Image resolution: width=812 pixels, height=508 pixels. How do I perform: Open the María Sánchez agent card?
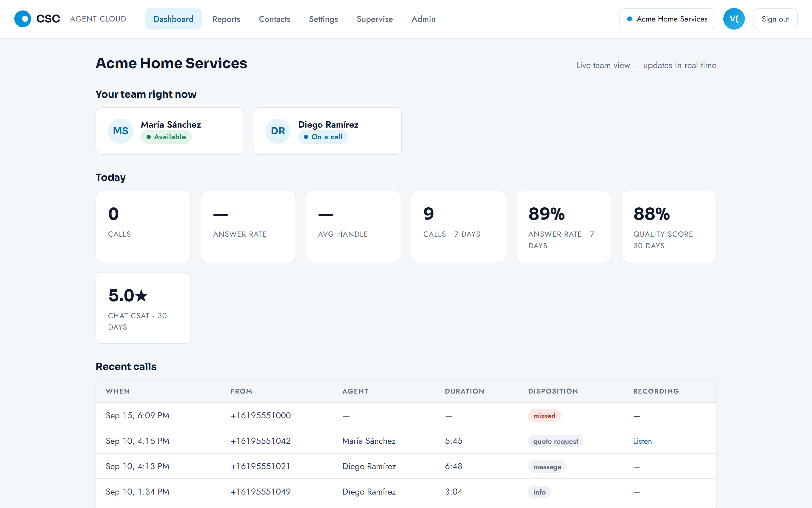pyautogui.click(x=170, y=131)
